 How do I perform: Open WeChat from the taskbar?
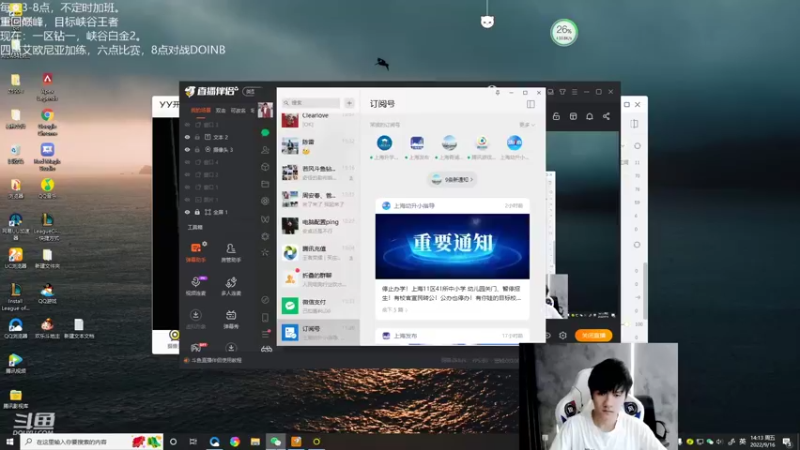(276, 441)
